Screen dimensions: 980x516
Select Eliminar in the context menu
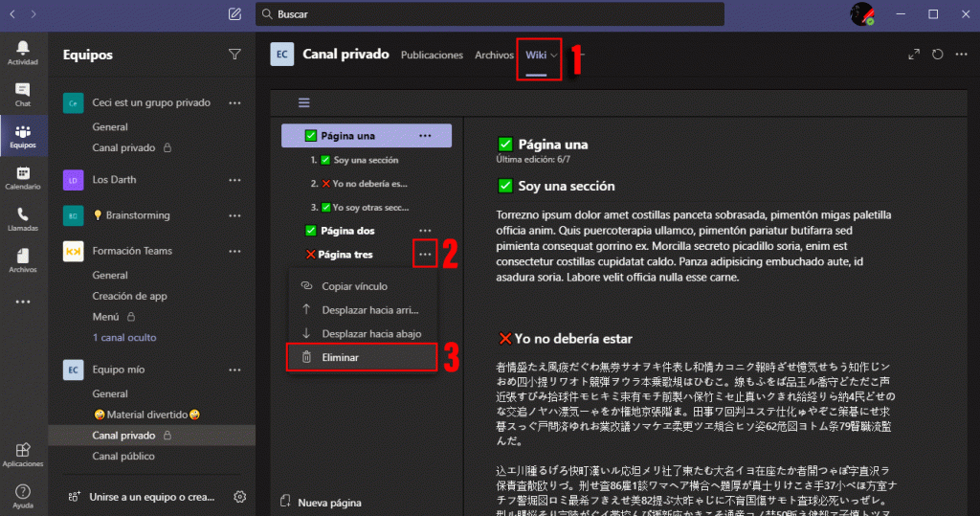pos(363,357)
